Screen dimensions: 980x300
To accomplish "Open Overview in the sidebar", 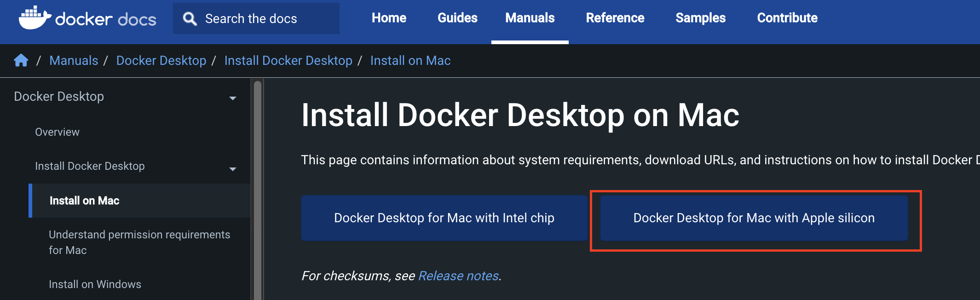I will click(57, 132).
